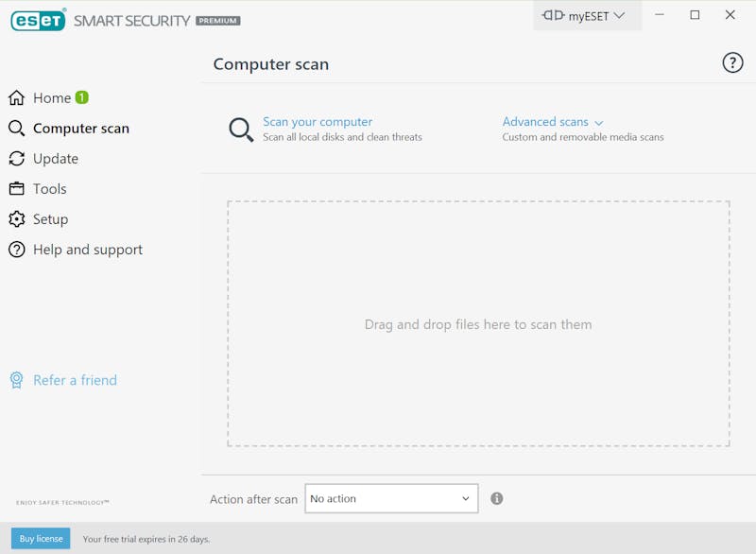Click 'Scan all local disks and clean threats' text
Image resolution: width=756 pixels, height=554 pixels.
342,137
